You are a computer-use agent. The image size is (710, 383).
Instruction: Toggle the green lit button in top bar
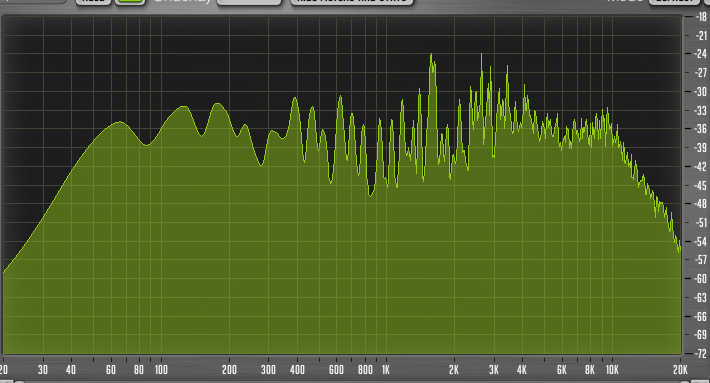point(130,2)
